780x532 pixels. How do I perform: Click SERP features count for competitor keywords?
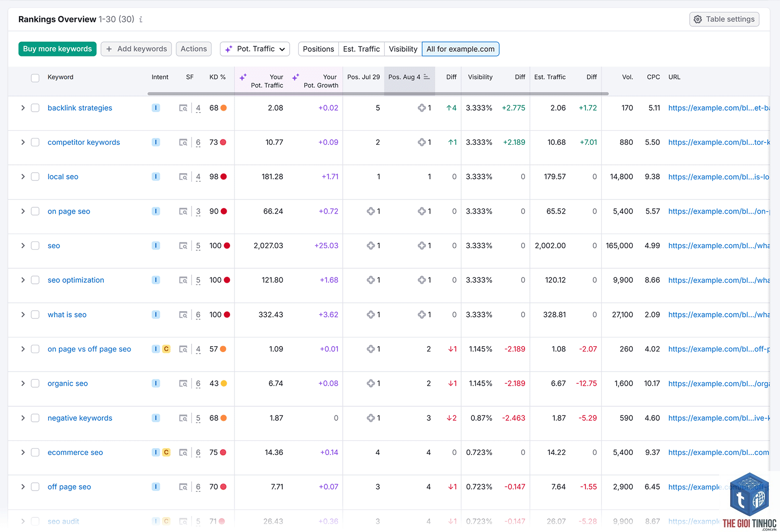(x=198, y=142)
